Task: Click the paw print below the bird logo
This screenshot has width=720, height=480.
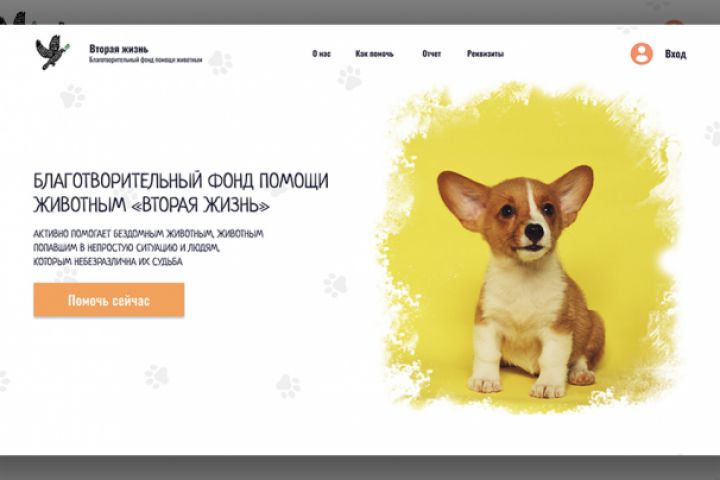Action: click(72, 96)
